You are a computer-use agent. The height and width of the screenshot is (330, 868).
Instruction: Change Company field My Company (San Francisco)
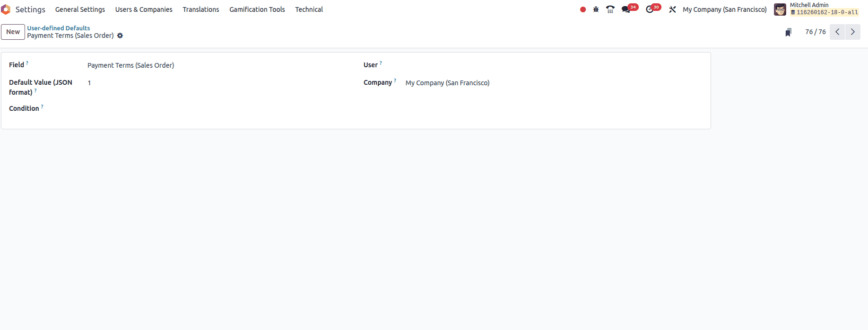(553, 83)
